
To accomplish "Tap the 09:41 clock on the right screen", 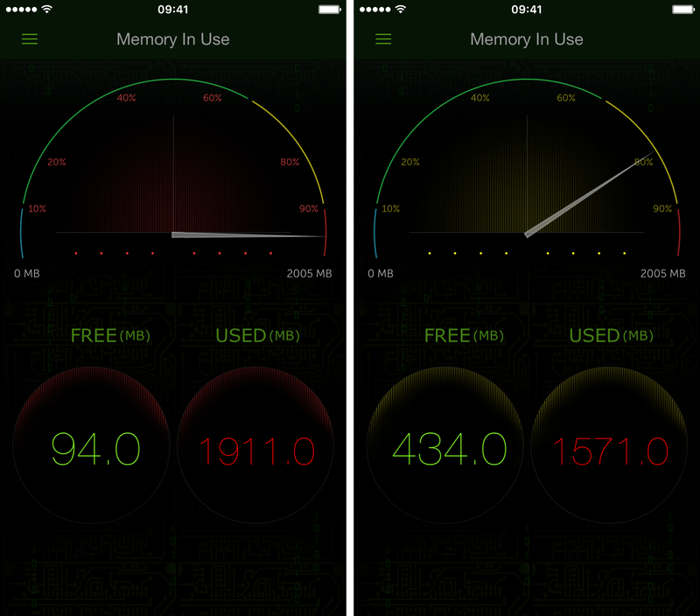I will click(527, 10).
